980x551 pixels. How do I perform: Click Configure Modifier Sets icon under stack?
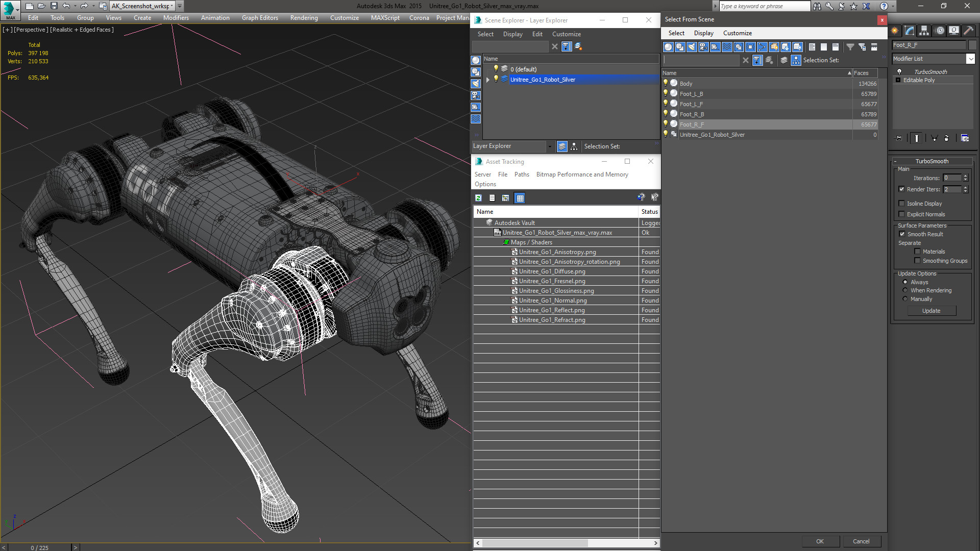coord(965,138)
